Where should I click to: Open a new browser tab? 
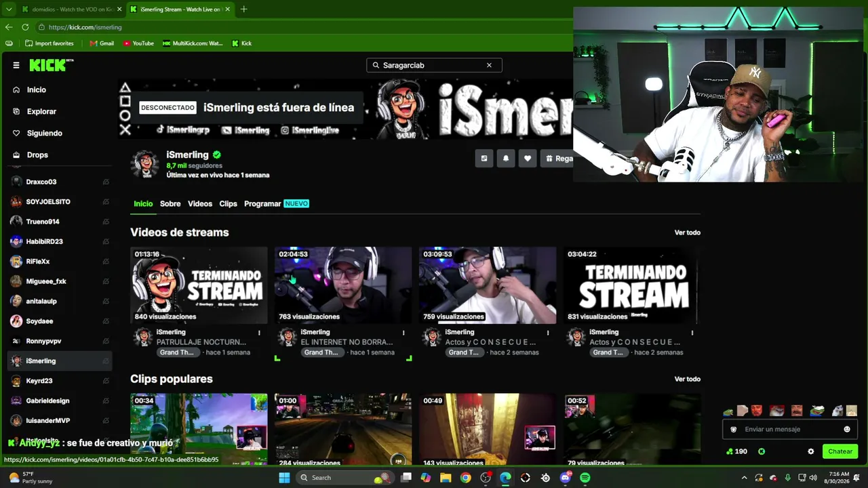click(x=244, y=9)
